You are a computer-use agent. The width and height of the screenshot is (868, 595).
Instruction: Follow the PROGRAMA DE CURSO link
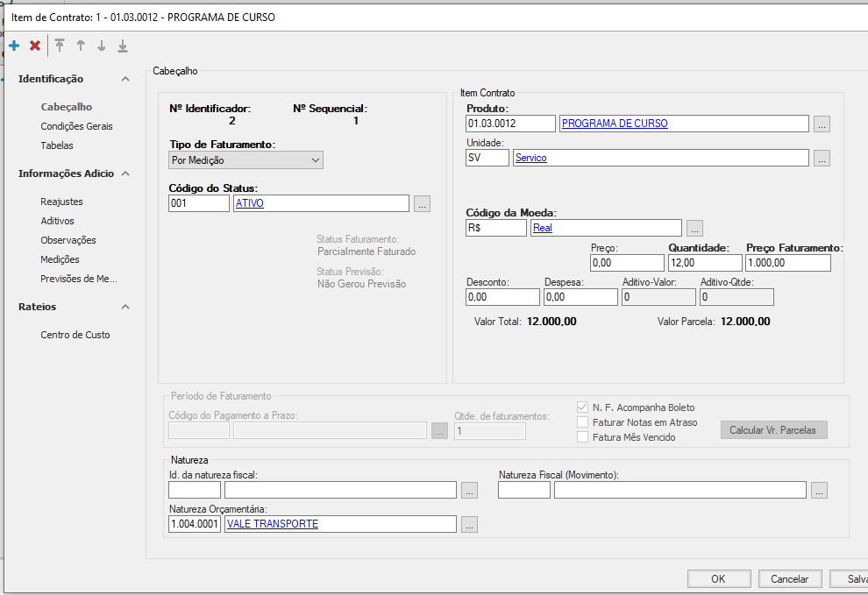tap(615, 124)
